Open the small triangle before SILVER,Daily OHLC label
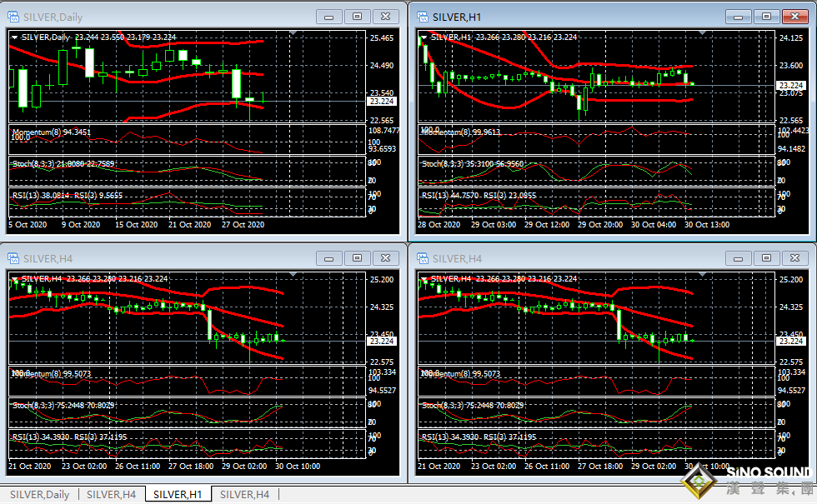This screenshot has width=817, height=504. (15, 37)
